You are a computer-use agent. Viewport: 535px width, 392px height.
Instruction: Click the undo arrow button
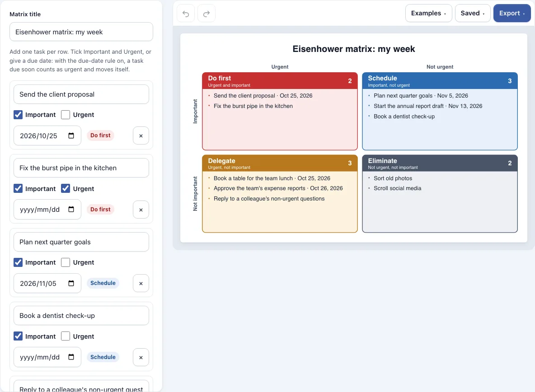click(x=186, y=14)
